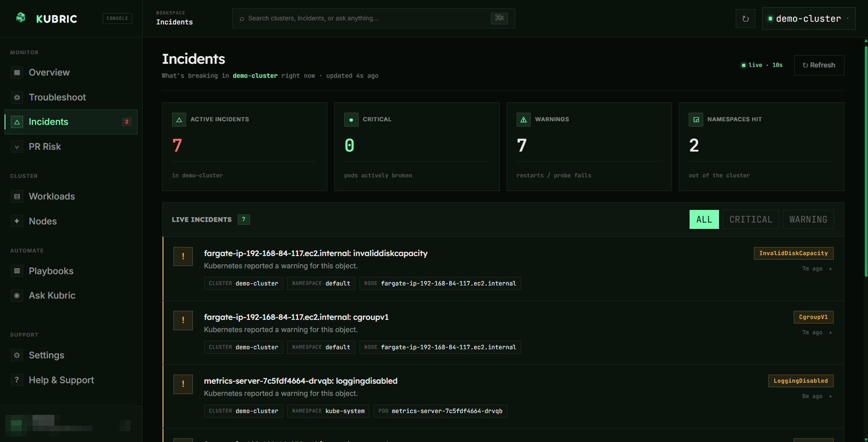Viewport: 868px width, 442px height.
Task: Open Settings page
Action: pos(71,355)
